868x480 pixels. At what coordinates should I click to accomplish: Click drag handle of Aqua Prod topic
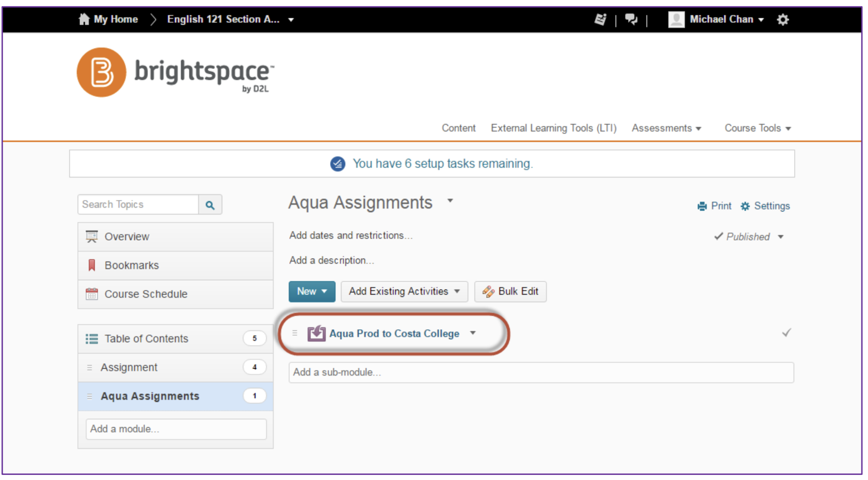coord(295,333)
